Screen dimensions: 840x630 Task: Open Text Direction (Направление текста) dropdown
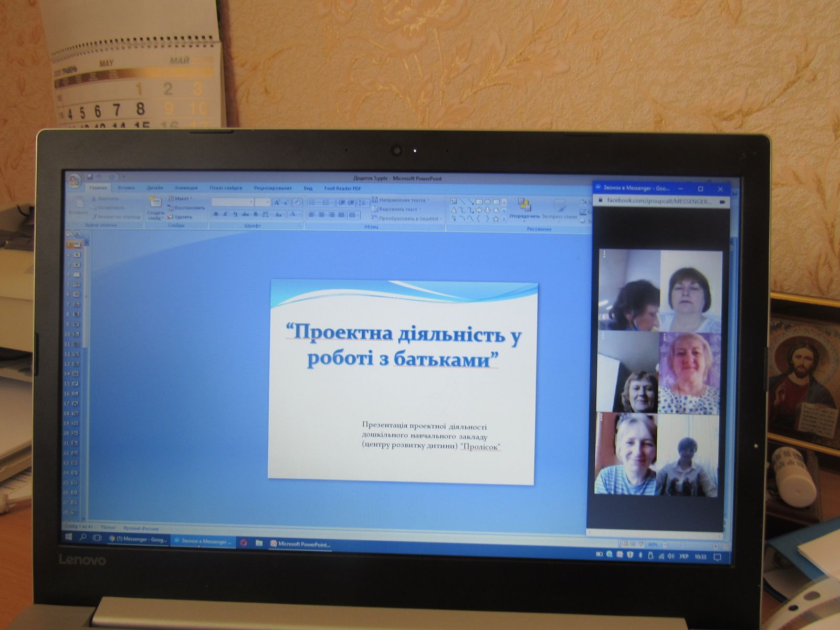[x=400, y=200]
